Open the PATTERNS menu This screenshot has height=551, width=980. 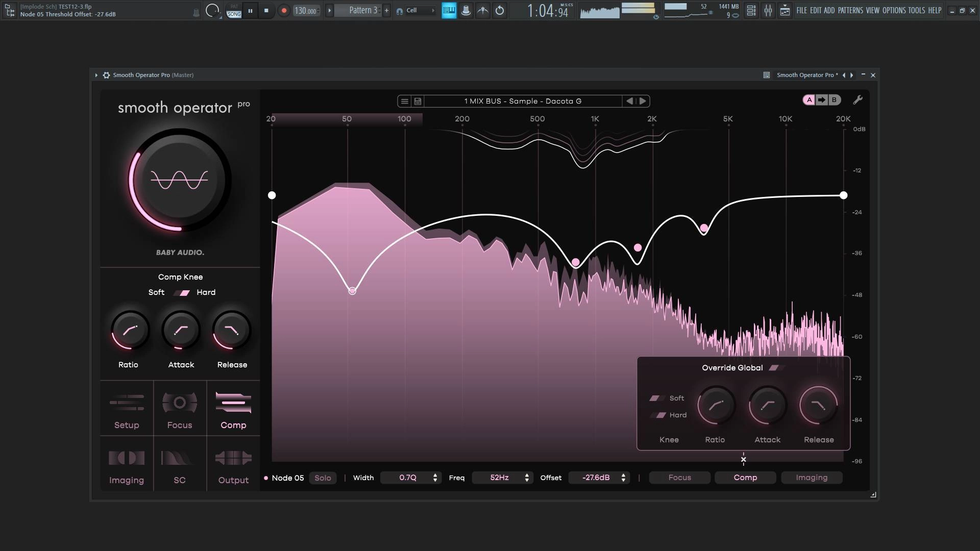tap(850, 10)
